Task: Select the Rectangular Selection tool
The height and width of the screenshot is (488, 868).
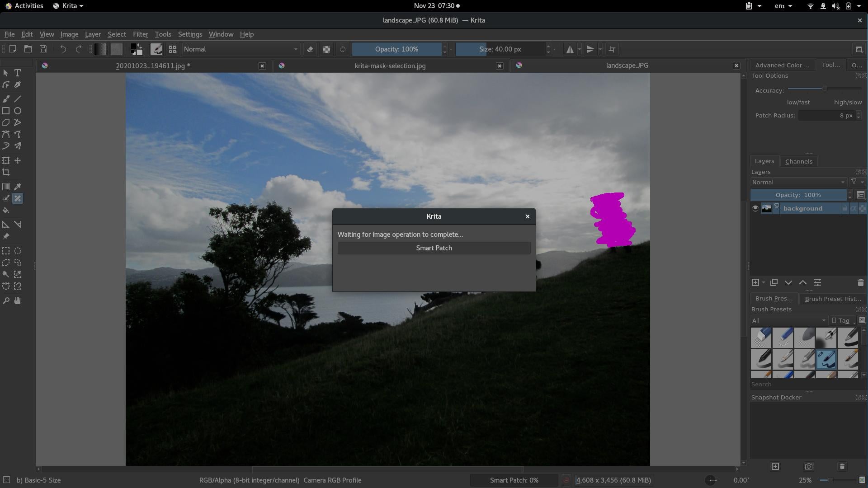Action: point(6,251)
